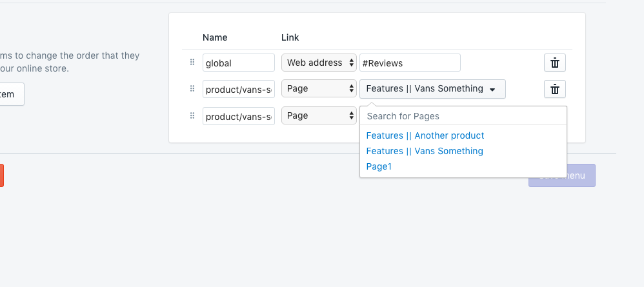The width and height of the screenshot is (644, 287).
Task: Delete the global menu item via trash icon
Action: [x=554, y=63]
